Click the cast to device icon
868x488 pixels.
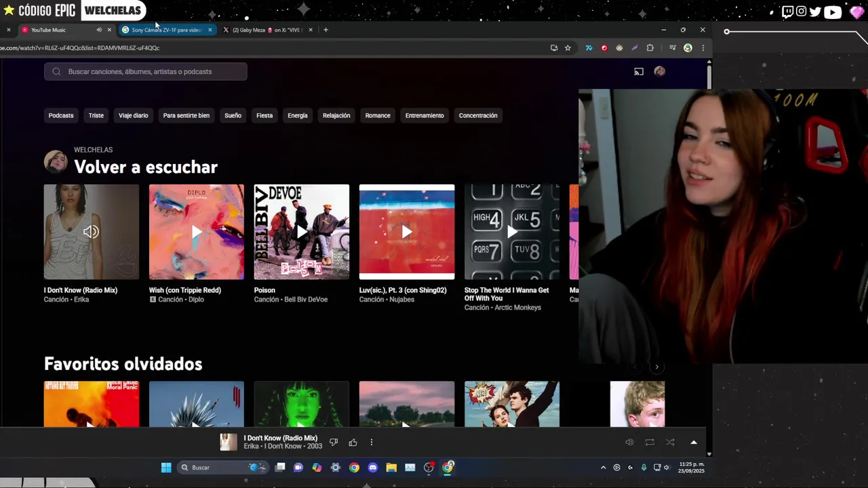(638, 71)
